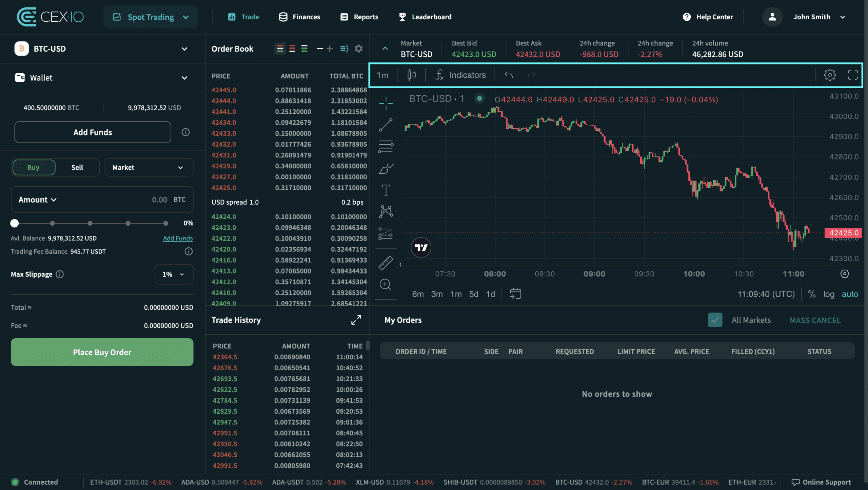The width and height of the screenshot is (868, 490).
Task: Open the go-to-date calendar
Action: click(x=515, y=294)
